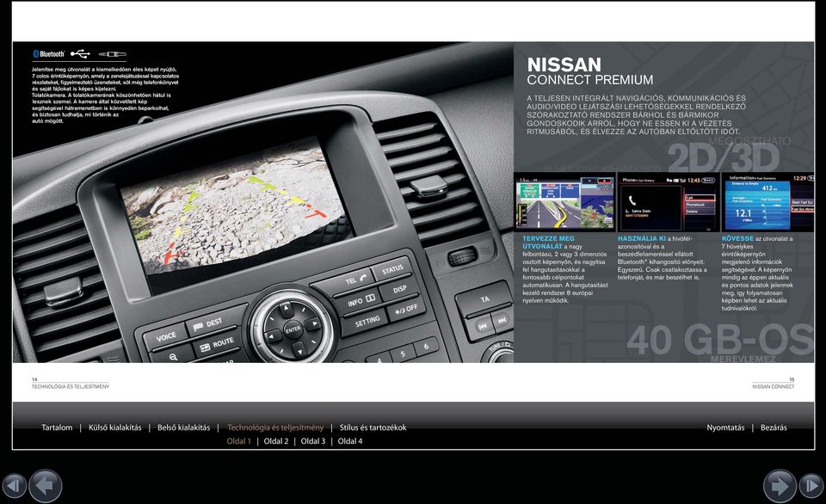
Task: Go to the previous page arrow button
Action: coord(46,486)
